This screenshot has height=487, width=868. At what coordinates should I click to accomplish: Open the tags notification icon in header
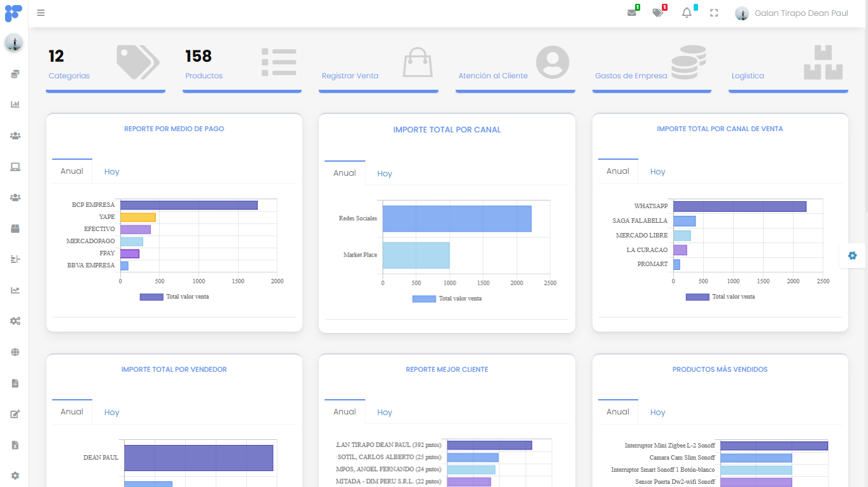pyautogui.click(x=657, y=13)
